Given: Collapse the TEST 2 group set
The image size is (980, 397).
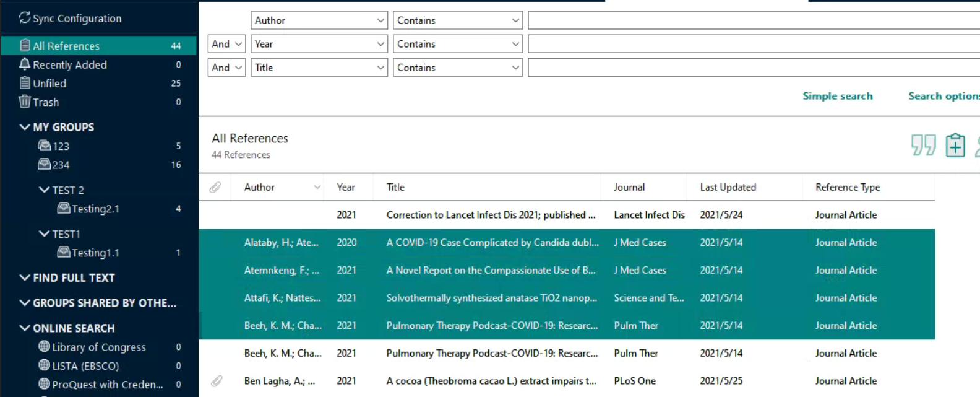Looking at the screenshot, I should tap(45, 190).
